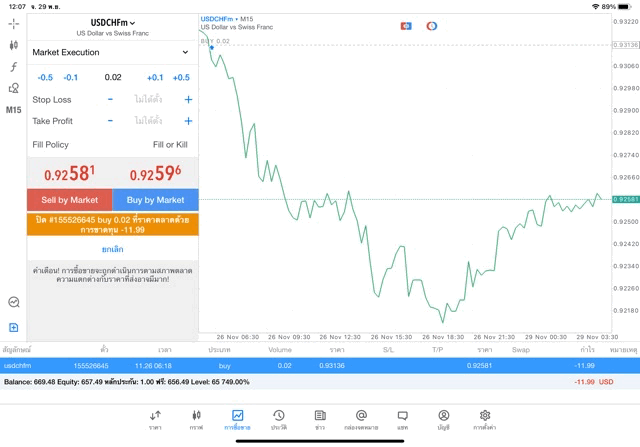Click the new order plus icon
This screenshot has height=447, width=640.
pyautogui.click(x=13, y=327)
